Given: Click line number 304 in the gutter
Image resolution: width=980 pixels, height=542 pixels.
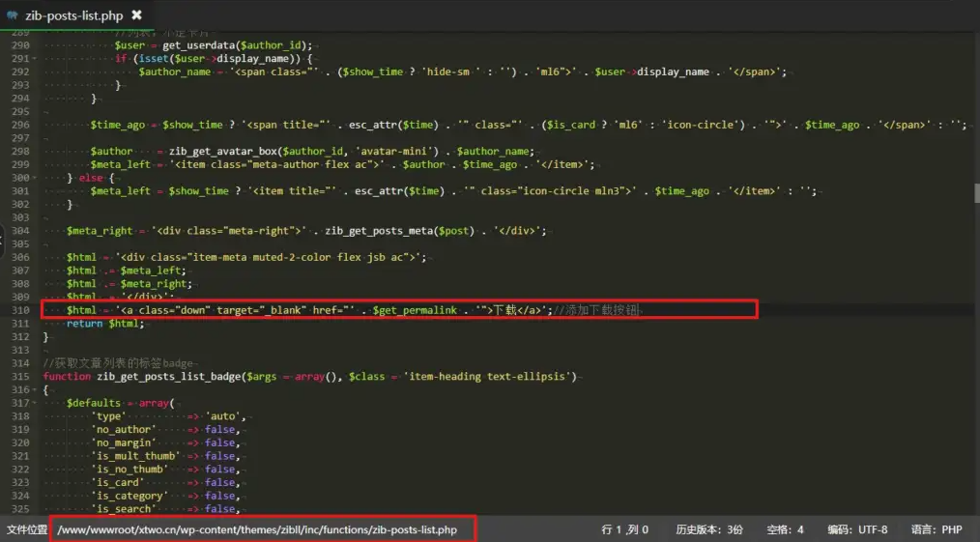Looking at the screenshot, I should point(20,230).
